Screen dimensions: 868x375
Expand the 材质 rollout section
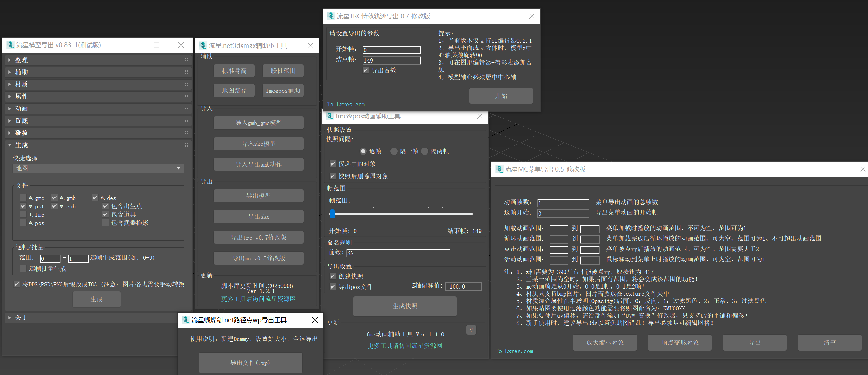pos(22,84)
